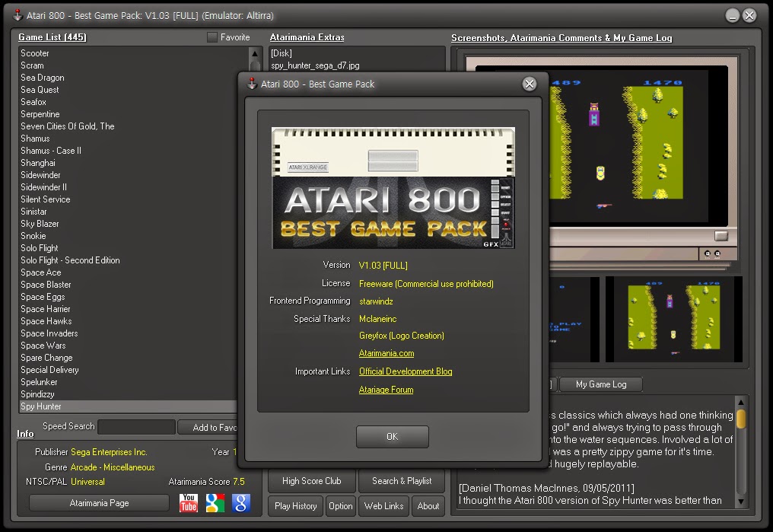This screenshot has width=773, height=532.
Task: Click the blue Google search icon
Action: point(241,503)
